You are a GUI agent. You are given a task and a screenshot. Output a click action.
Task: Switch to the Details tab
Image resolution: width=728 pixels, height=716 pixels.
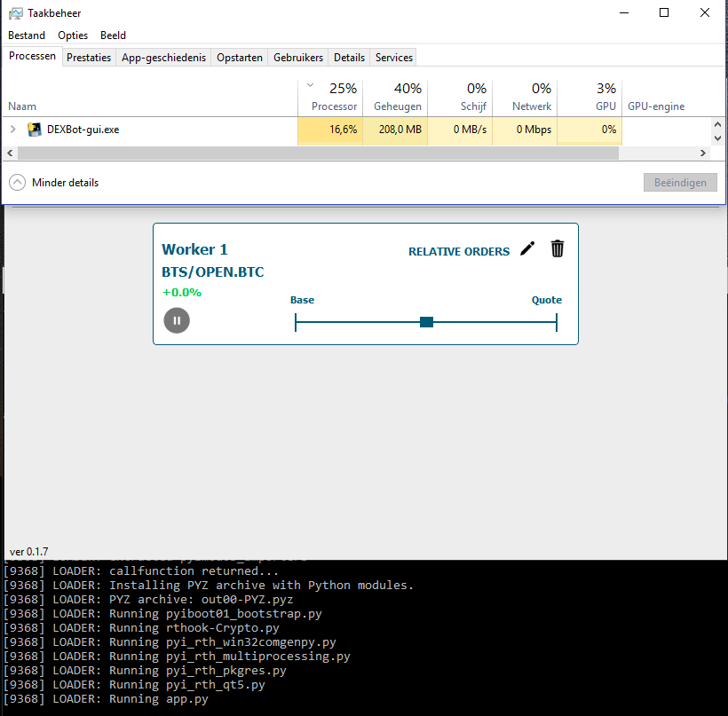349,58
